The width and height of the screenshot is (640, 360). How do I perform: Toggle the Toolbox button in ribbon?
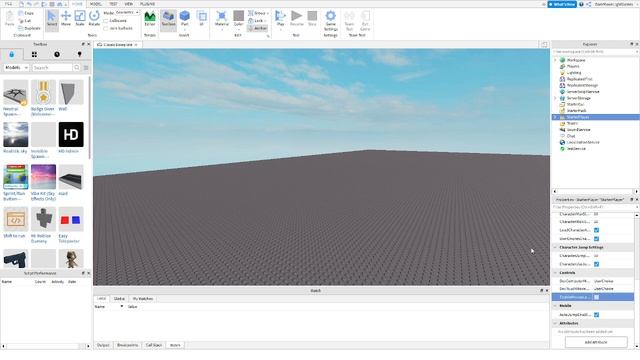(x=168, y=19)
